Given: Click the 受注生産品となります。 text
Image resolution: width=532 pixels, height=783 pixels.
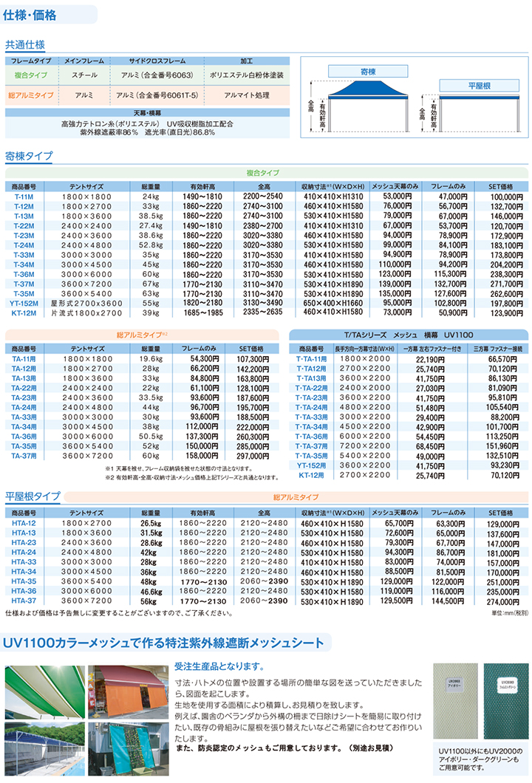Looking at the screenshot, I should coord(219,666).
